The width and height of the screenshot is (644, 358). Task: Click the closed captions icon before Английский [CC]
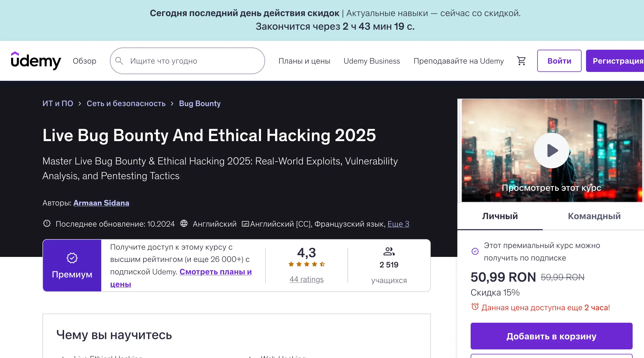pos(245,224)
